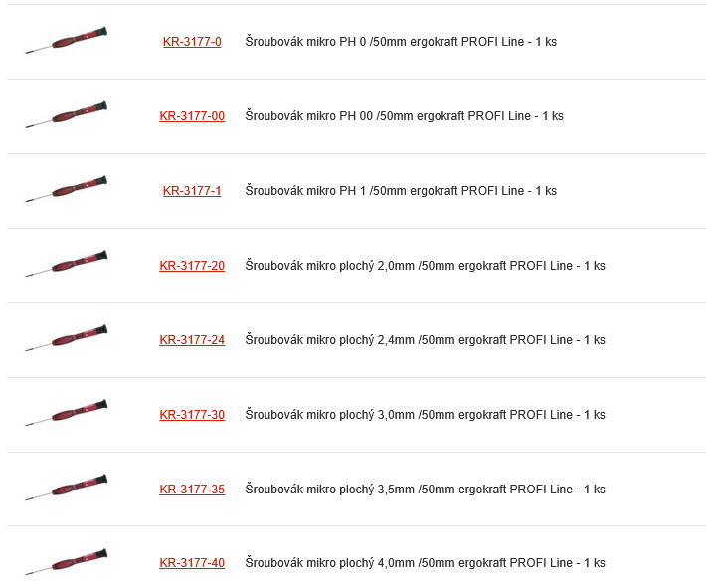Click the PH 0 /50mm screwdriver description
This screenshot has width=706, height=588.
(401, 42)
